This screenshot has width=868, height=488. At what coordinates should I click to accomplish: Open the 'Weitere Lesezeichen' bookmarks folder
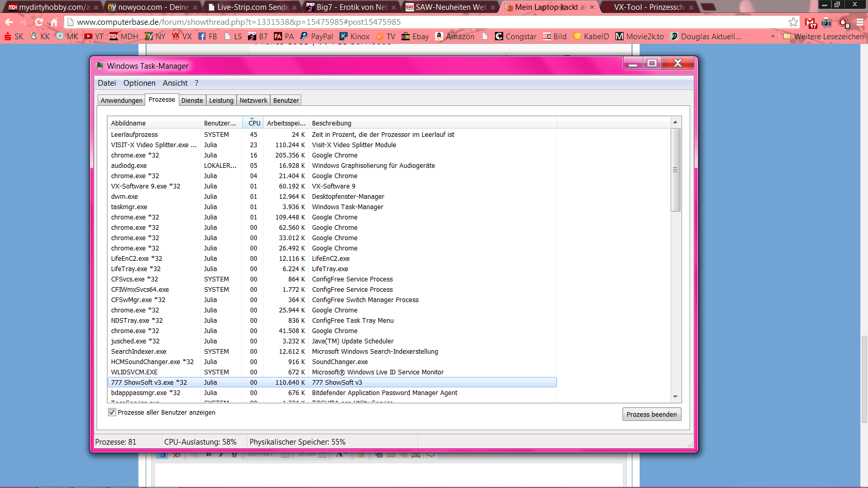(824, 37)
